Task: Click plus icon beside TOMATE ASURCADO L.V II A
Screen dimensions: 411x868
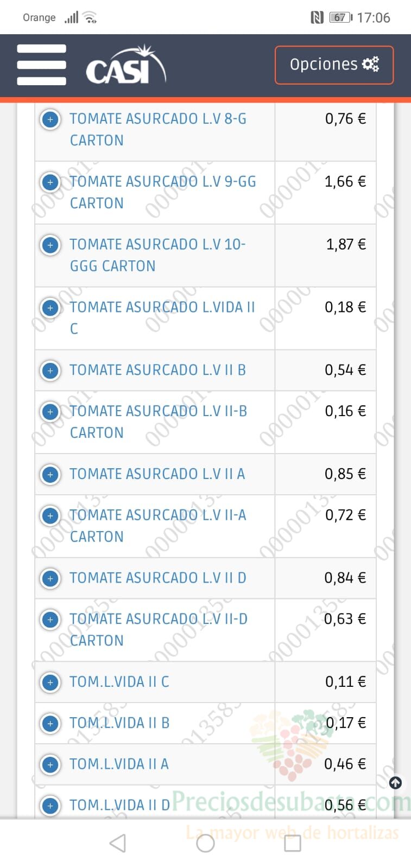Action: click(50, 475)
